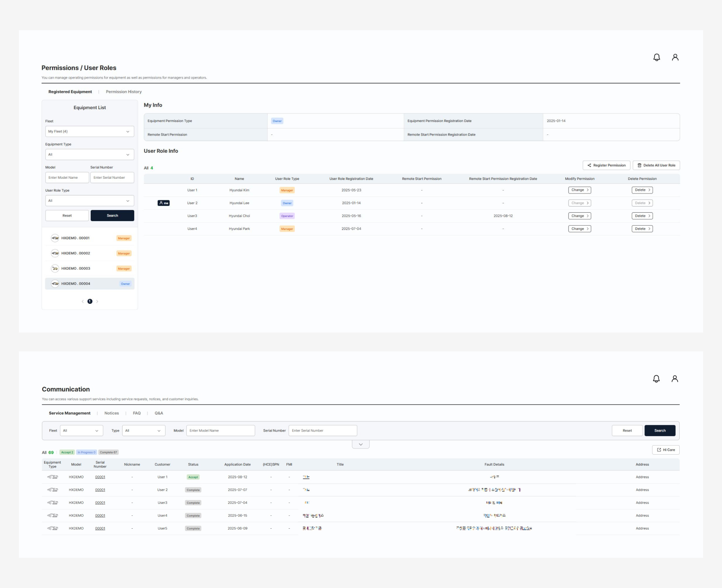Image resolution: width=722 pixels, height=588 pixels.
Task: Click Change button for Hyundai Kim
Action: coord(579,190)
